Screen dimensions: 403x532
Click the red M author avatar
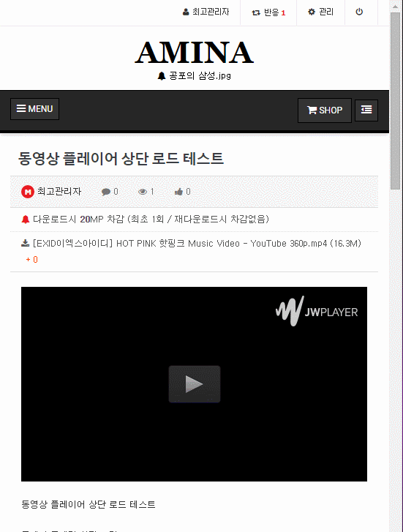(28, 192)
